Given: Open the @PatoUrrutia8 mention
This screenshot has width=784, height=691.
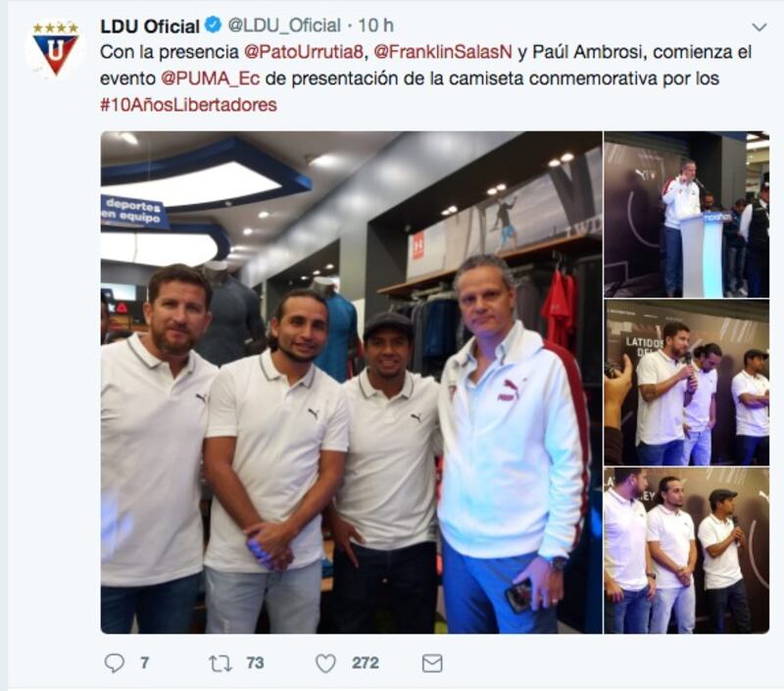Looking at the screenshot, I should [x=304, y=52].
